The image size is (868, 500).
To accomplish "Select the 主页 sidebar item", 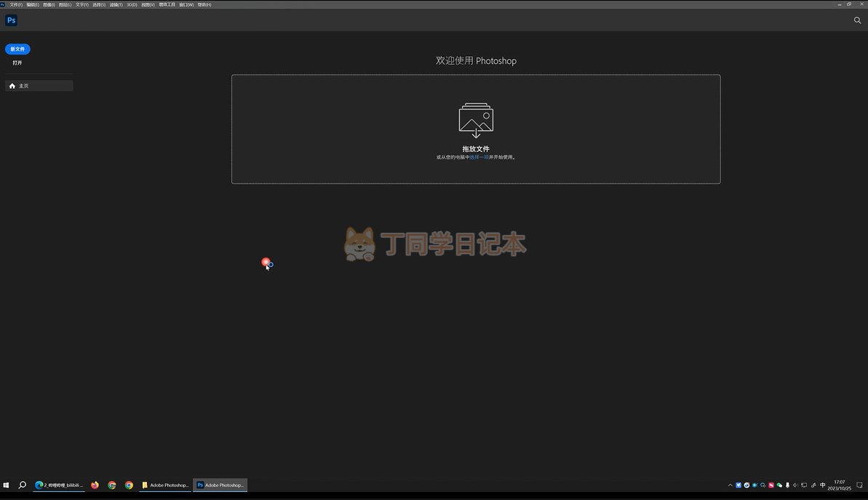I will coord(39,86).
